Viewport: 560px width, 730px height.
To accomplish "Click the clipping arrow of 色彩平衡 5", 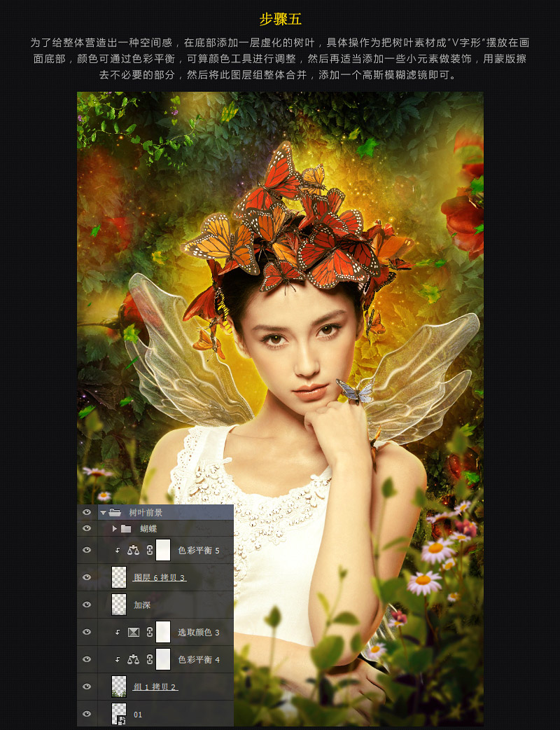I will (x=118, y=550).
